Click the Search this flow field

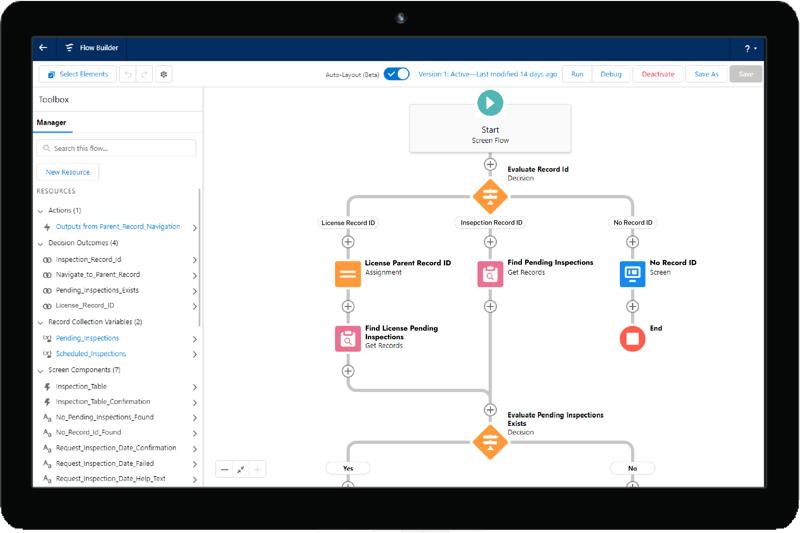(116, 148)
